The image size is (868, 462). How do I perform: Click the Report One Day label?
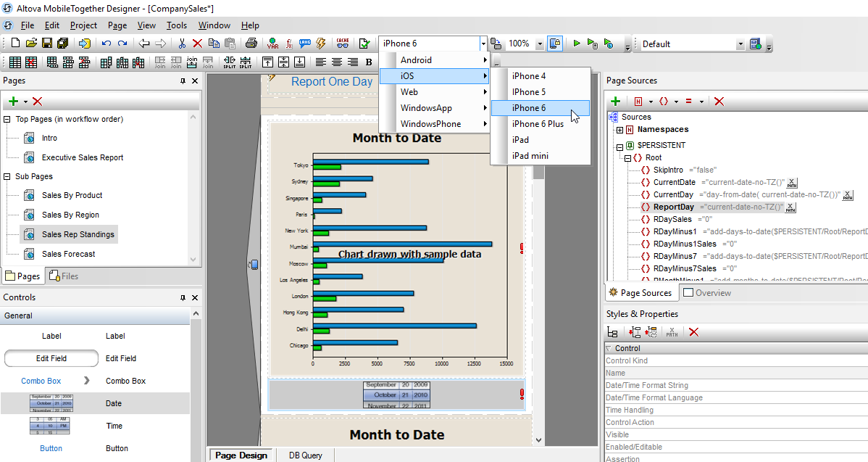pyautogui.click(x=332, y=82)
